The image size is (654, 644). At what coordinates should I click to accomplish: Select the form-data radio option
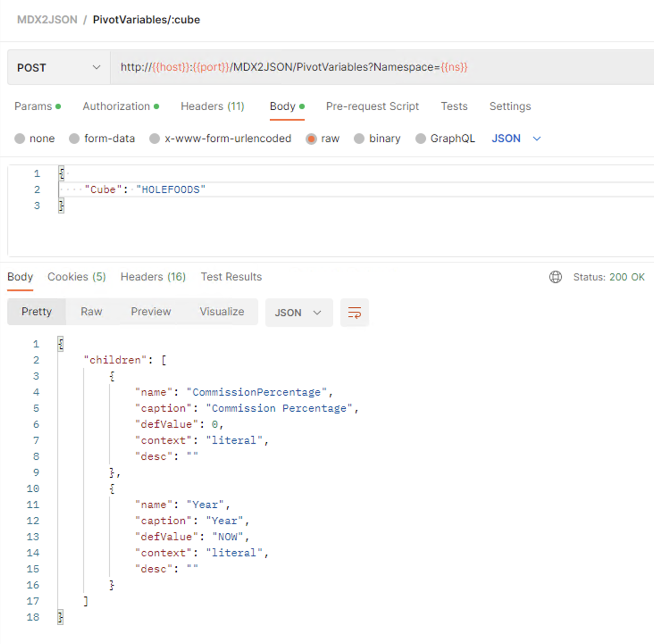coord(74,138)
